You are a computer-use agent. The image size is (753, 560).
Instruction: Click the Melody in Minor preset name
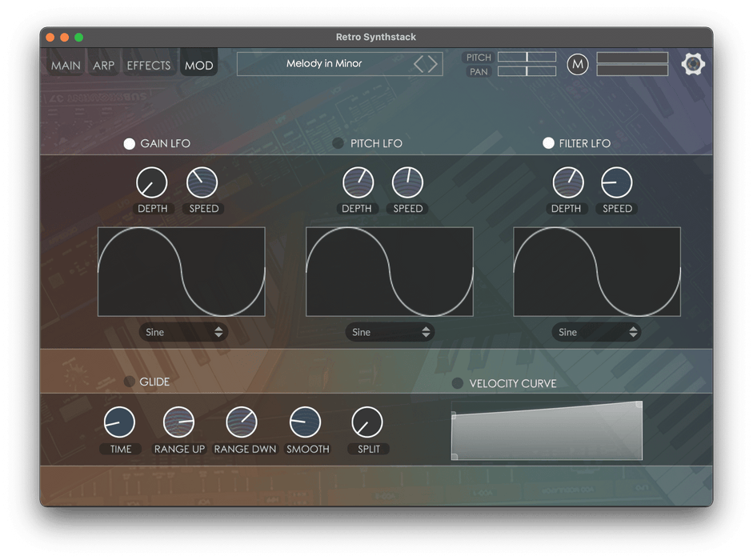324,64
